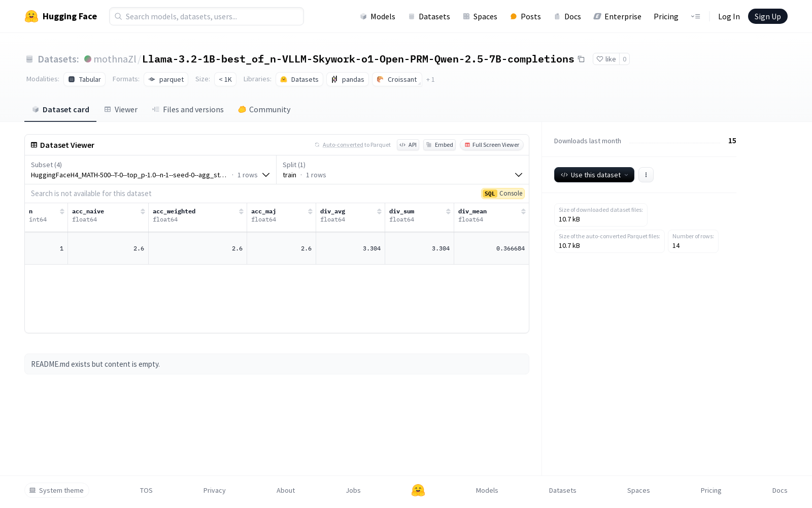The height and width of the screenshot is (508, 812).
Task: Open the System theme selector
Action: click(x=57, y=490)
